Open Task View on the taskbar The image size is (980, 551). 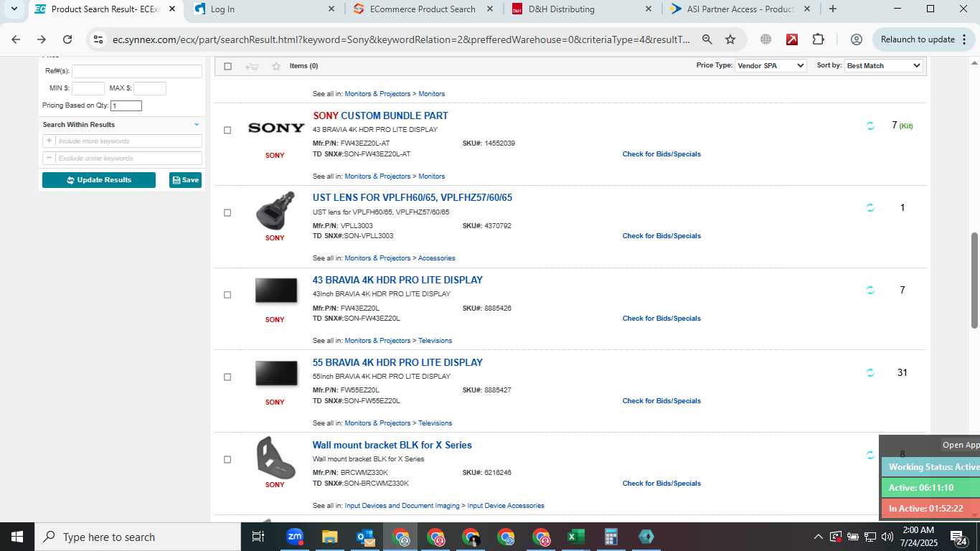pos(258,537)
